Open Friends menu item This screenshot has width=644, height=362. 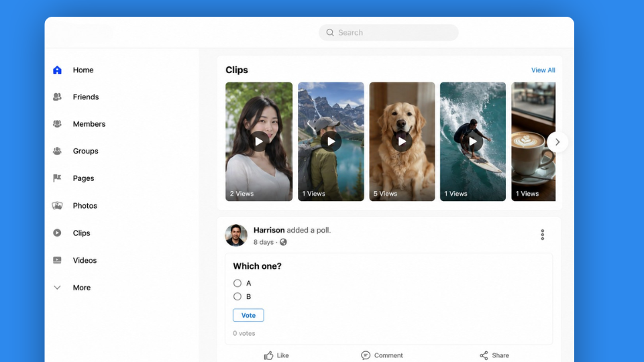86,97
